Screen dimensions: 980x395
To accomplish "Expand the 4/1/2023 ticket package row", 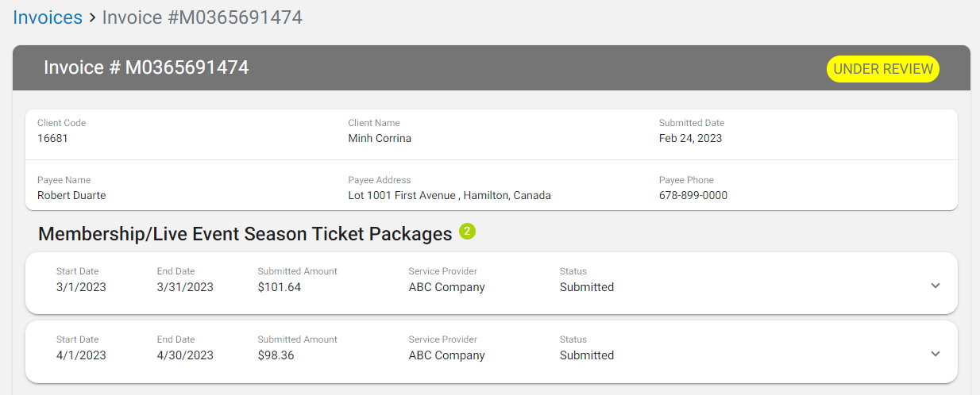I will point(935,354).
